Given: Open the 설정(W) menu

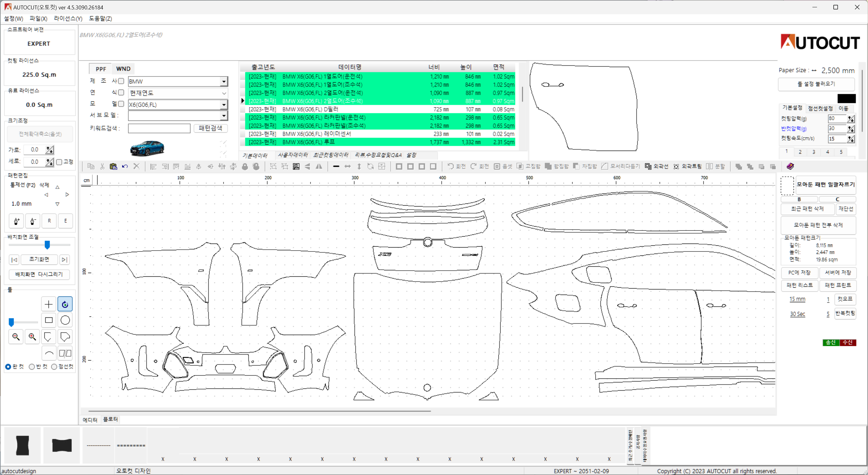Looking at the screenshot, I should tap(13, 19).
